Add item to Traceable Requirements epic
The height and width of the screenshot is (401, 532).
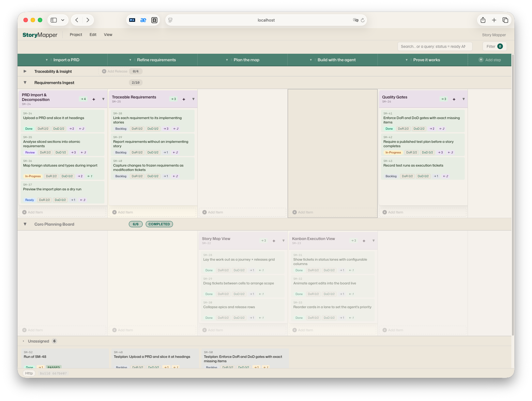(x=184, y=99)
